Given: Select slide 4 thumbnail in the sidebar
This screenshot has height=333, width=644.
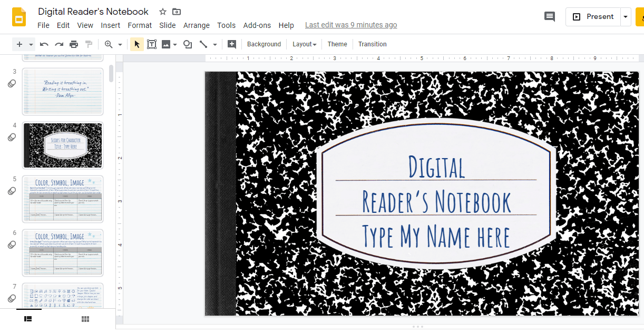Looking at the screenshot, I should (x=62, y=145).
